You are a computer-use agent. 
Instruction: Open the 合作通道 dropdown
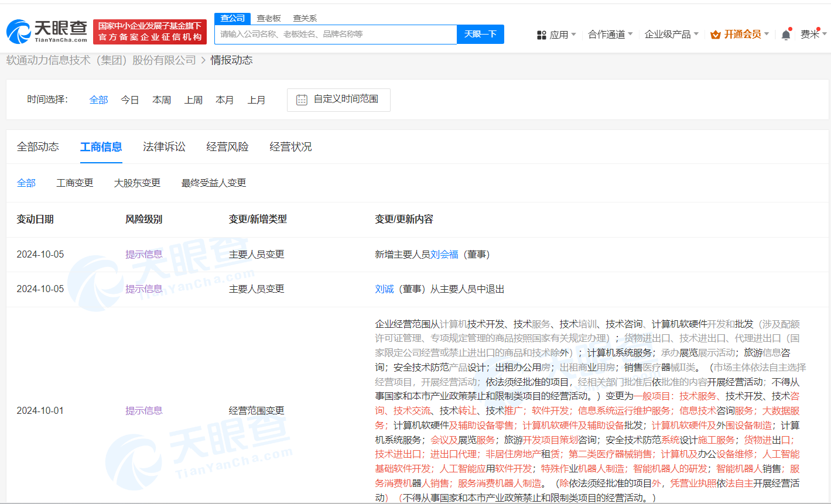pyautogui.click(x=610, y=35)
